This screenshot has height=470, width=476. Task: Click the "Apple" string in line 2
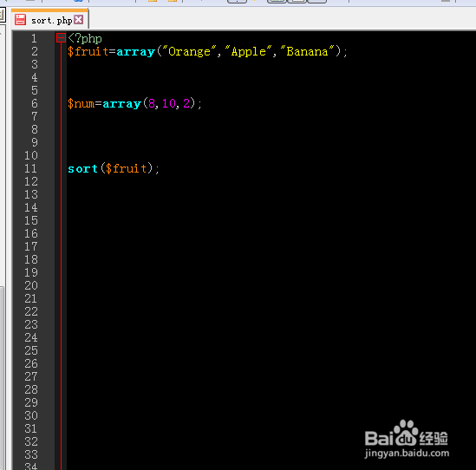[248, 51]
